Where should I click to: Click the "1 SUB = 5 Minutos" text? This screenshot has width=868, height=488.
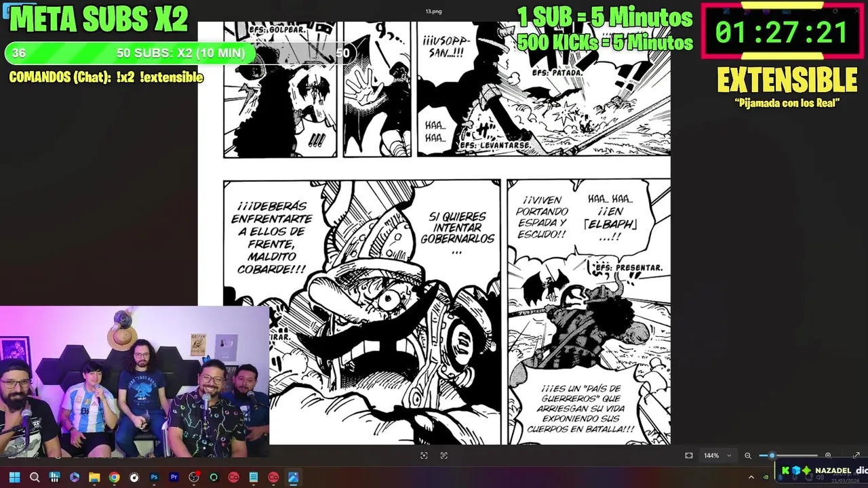605,18
